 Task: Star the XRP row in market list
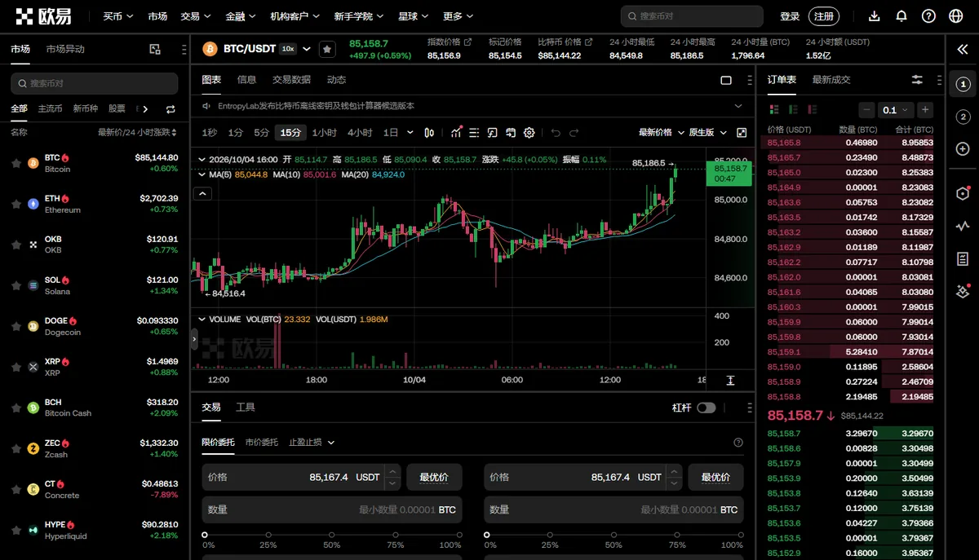click(16, 367)
